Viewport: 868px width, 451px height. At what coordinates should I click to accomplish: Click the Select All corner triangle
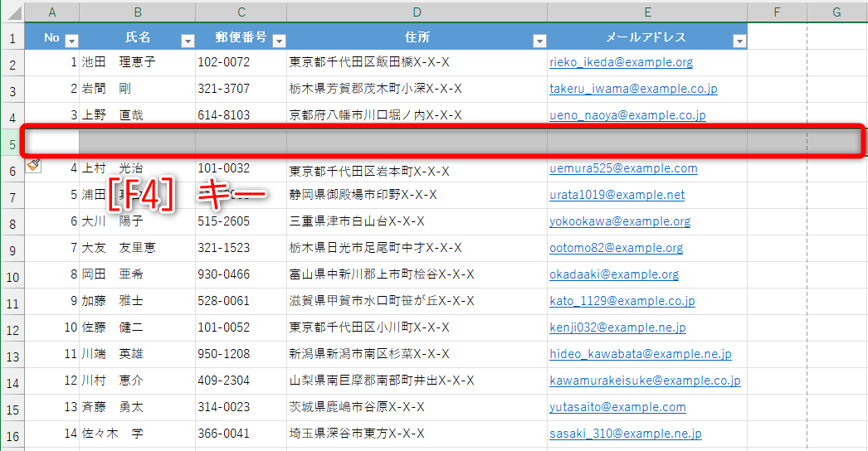click(x=13, y=12)
